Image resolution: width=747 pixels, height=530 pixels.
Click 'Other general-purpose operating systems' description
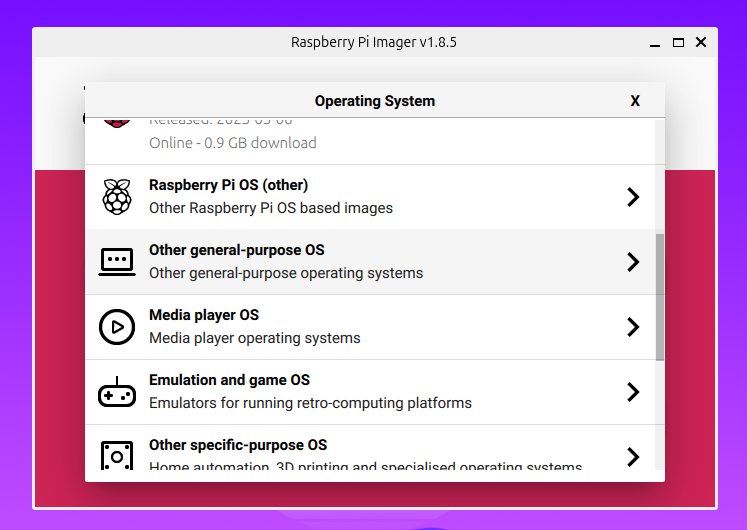click(286, 273)
